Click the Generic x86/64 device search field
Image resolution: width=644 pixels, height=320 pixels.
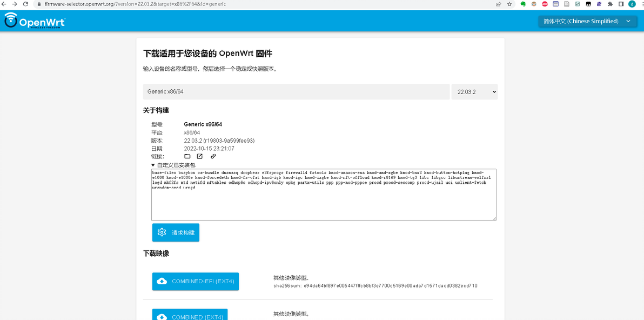click(296, 92)
